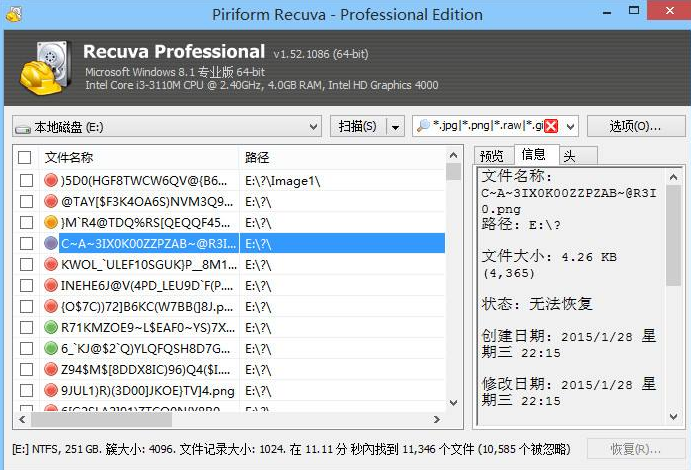Click the Recuva hard-hat logo in title bar
This screenshot has height=470, width=691.
[14, 14]
